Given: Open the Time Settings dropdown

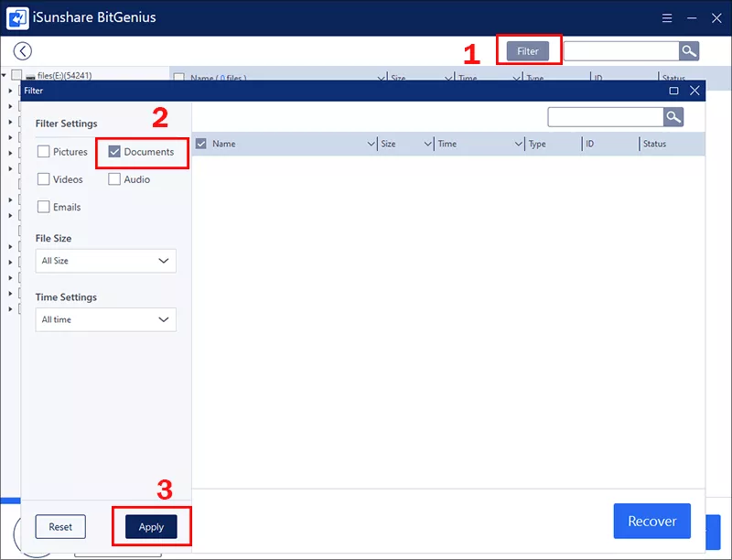Looking at the screenshot, I should [106, 319].
